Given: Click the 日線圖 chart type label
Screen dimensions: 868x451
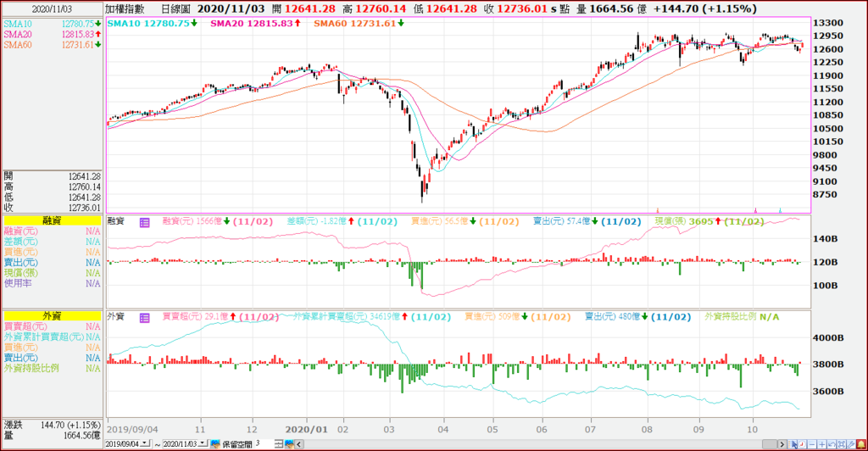Looking at the screenshot, I should pyautogui.click(x=175, y=8).
